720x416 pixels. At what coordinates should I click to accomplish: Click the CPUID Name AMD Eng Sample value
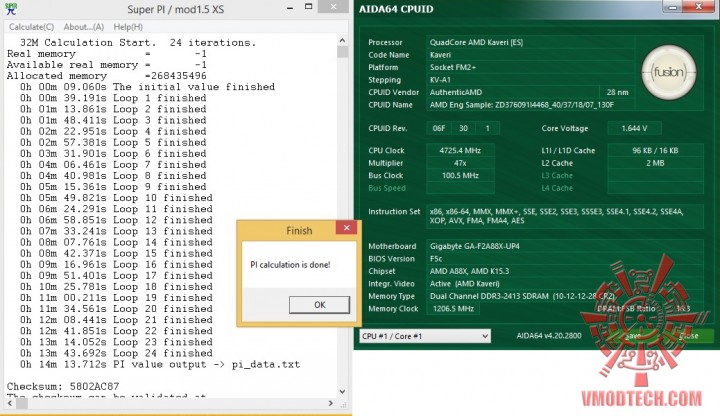522,105
